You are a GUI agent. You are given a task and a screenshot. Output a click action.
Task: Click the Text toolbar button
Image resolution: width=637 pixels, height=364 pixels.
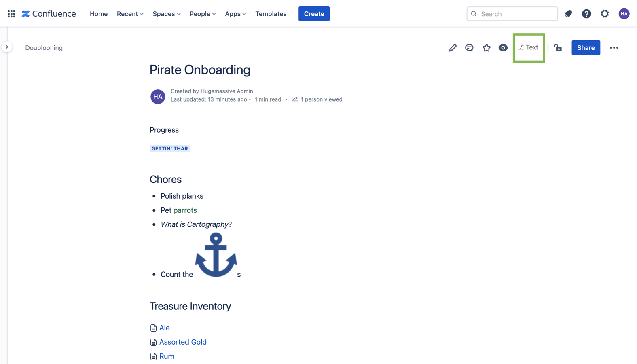tap(529, 48)
